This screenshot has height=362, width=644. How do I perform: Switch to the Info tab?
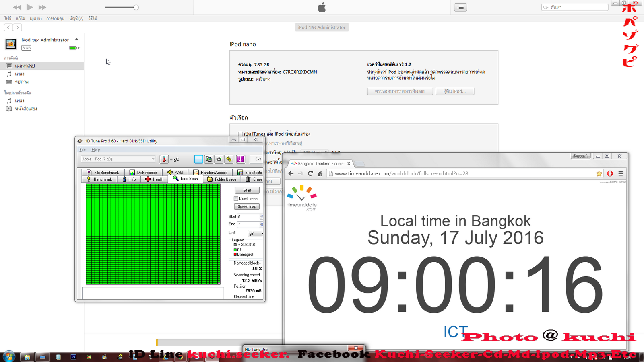click(x=129, y=179)
